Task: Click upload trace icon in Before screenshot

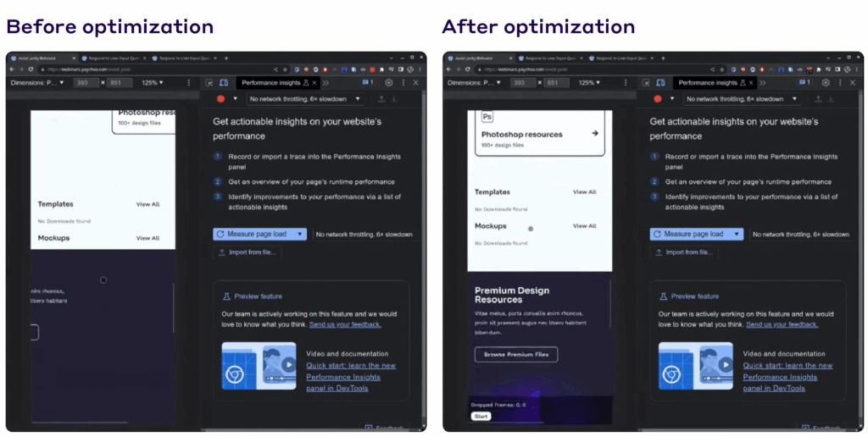Action: (x=381, y=99)
